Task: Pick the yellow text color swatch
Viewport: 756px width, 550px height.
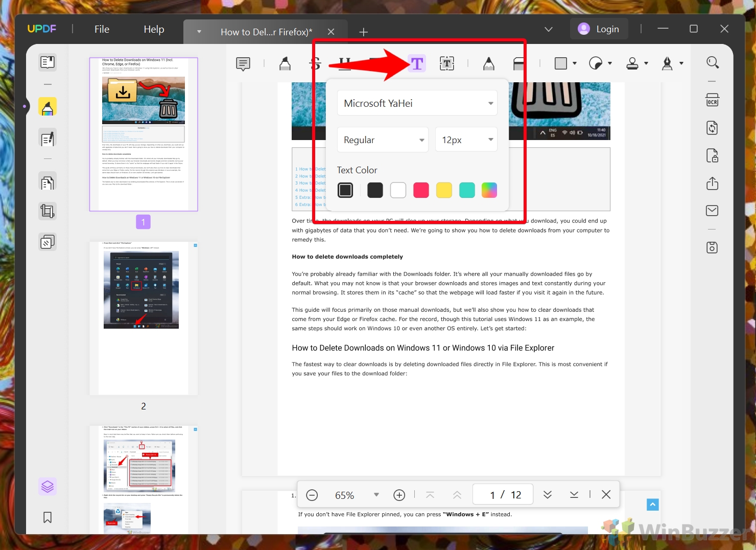Action: (444, 190)
